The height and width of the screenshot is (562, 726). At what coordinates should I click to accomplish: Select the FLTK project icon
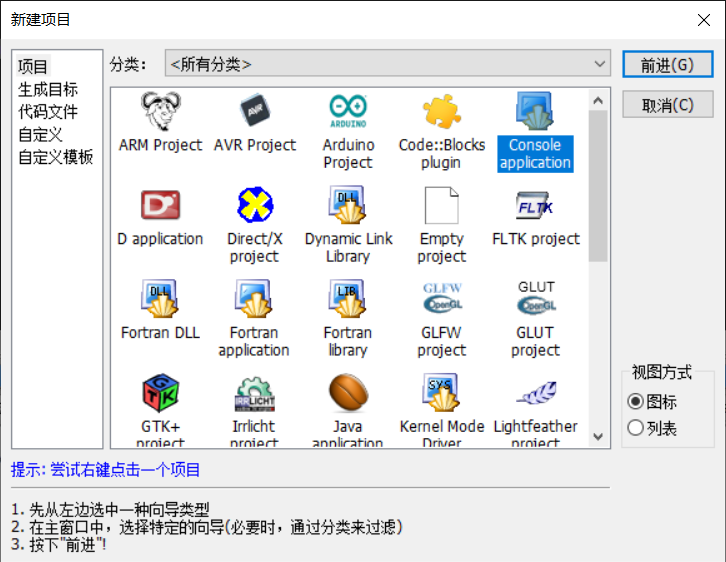point(535,206)
